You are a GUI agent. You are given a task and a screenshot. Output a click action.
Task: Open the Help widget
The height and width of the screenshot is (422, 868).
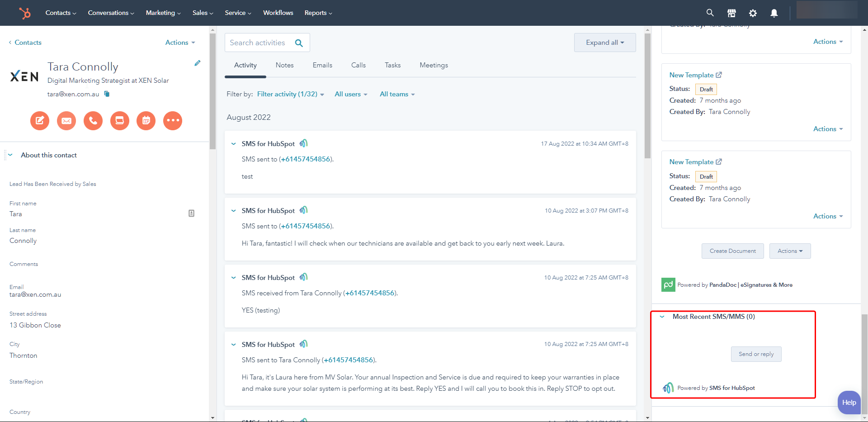click(849, 403)
